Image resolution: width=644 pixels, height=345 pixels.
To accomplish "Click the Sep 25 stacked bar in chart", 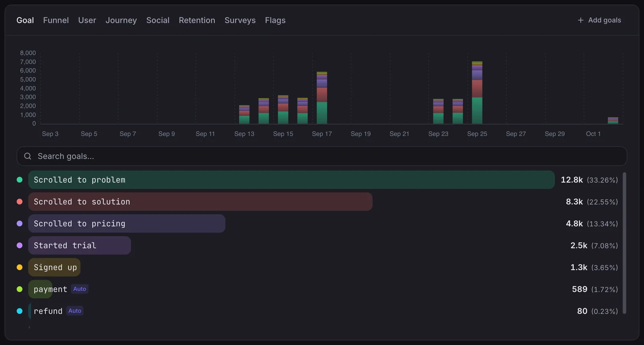I will [x=477, y=93].
